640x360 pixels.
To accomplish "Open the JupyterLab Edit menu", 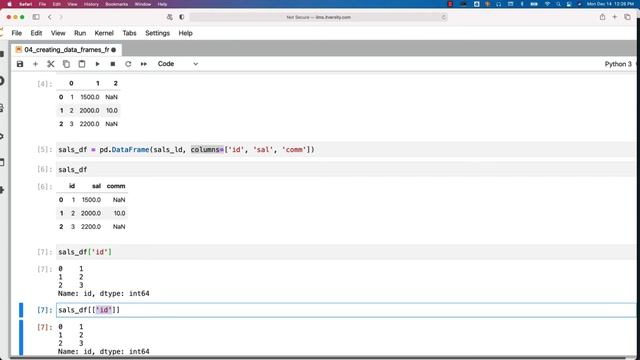I will 36,33.
